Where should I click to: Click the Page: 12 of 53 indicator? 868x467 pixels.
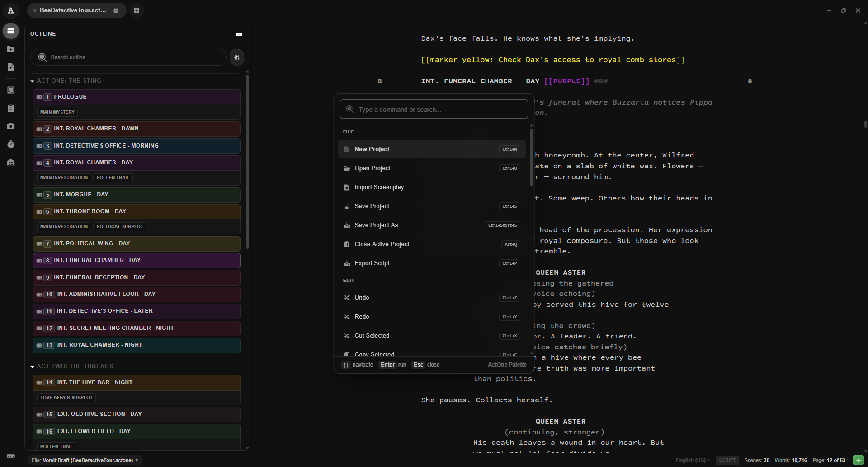pyautogui.click(x=829, y=460)
